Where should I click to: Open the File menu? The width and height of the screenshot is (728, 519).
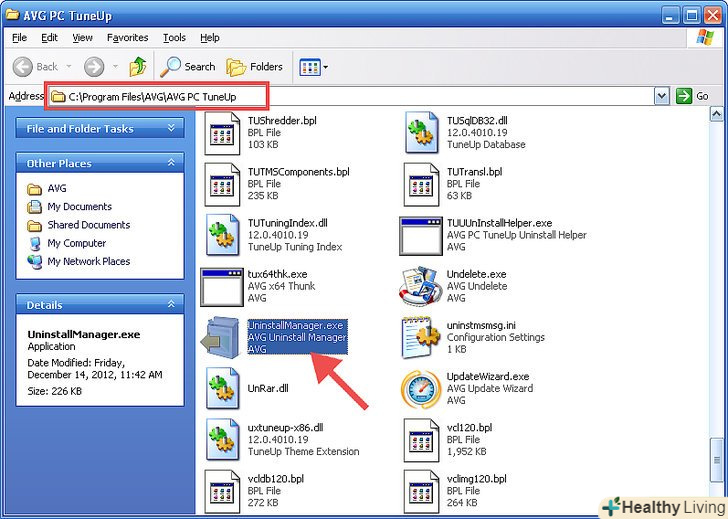[x=19, y=38]
